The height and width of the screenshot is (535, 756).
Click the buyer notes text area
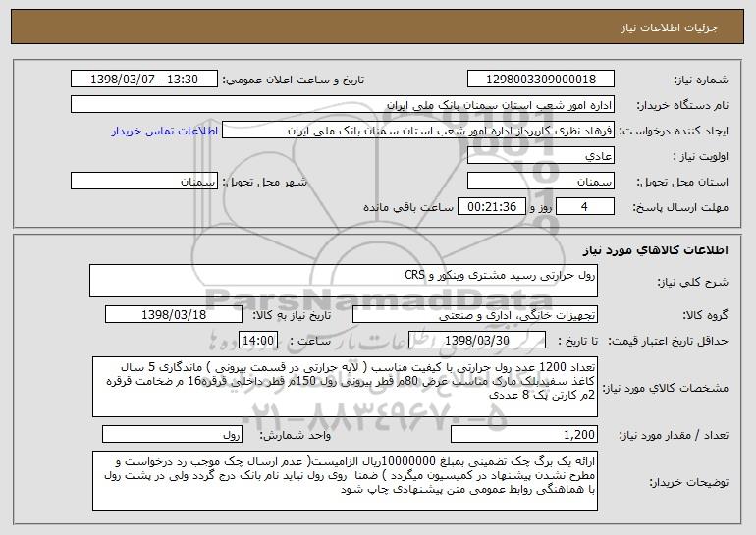tap(345, 481)
